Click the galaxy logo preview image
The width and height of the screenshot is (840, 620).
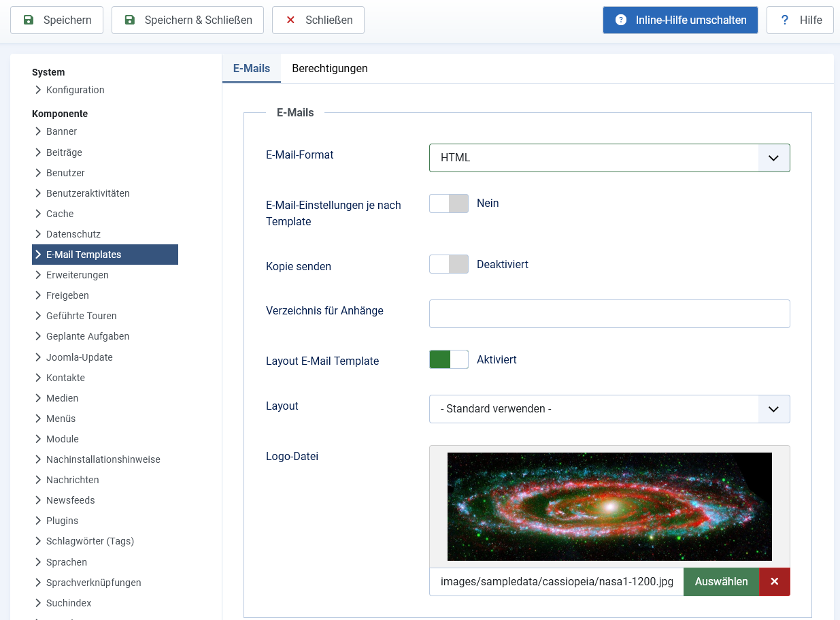609,506
